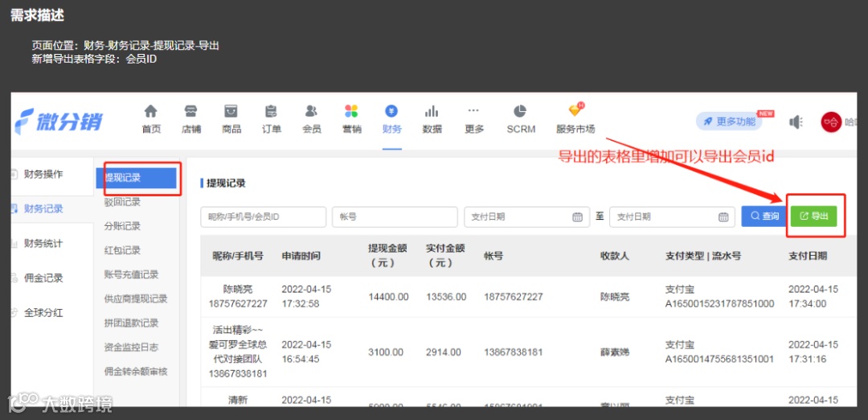Open the 分账记录 submenu item
This screenshot has height=420, width=868.
122,226
